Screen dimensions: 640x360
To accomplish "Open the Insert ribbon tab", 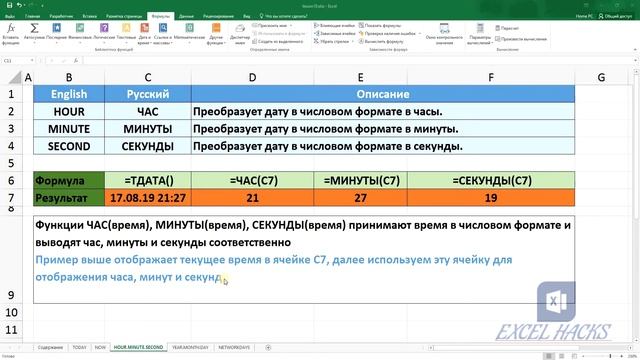I will [89, 16].
